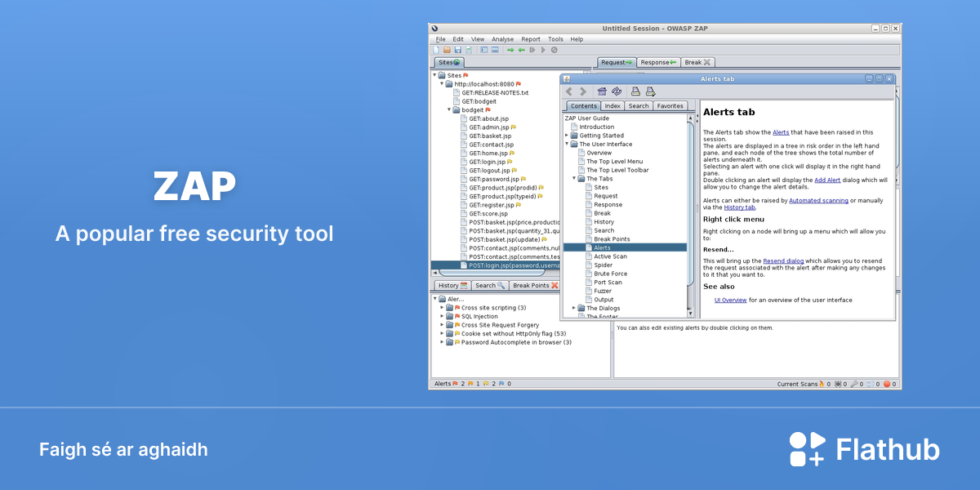Open the Favorites tab in help window
This screenshot has height=490, width=980.
(670, 106)
